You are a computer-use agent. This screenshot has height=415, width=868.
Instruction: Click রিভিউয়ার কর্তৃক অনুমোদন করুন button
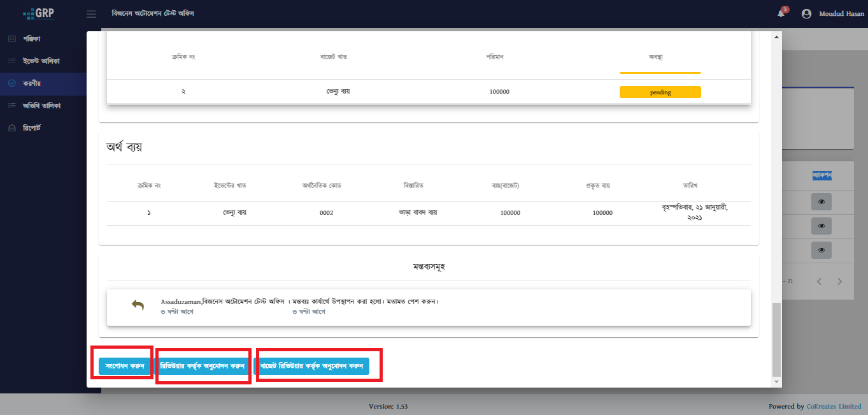pyautogui.click(x=202, y=367)
